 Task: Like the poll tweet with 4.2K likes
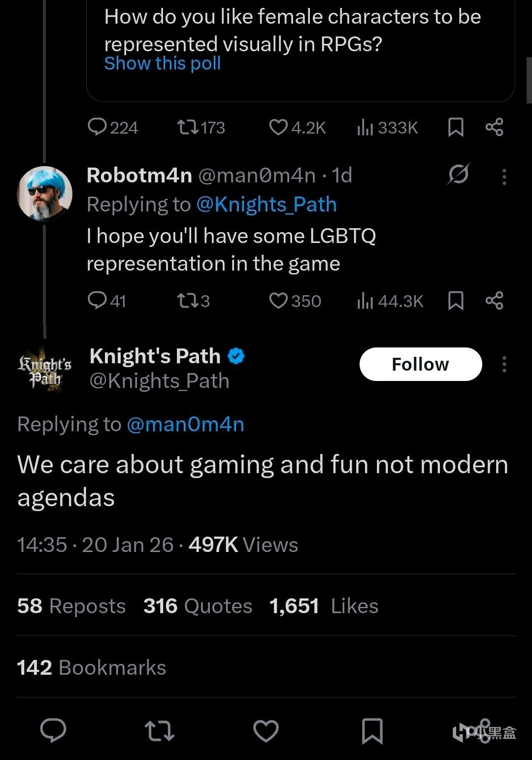278,127
